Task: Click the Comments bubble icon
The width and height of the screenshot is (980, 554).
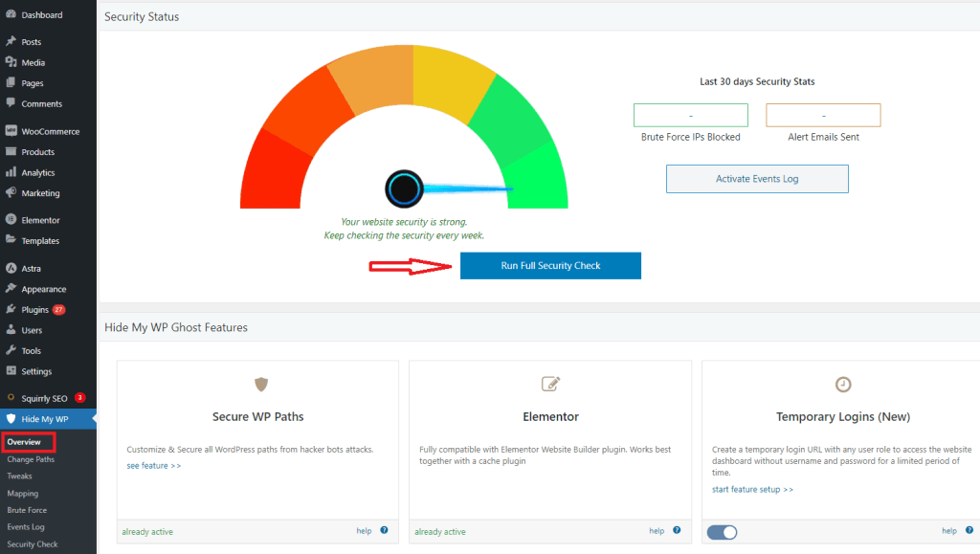Action: click(x=11, y=103)
